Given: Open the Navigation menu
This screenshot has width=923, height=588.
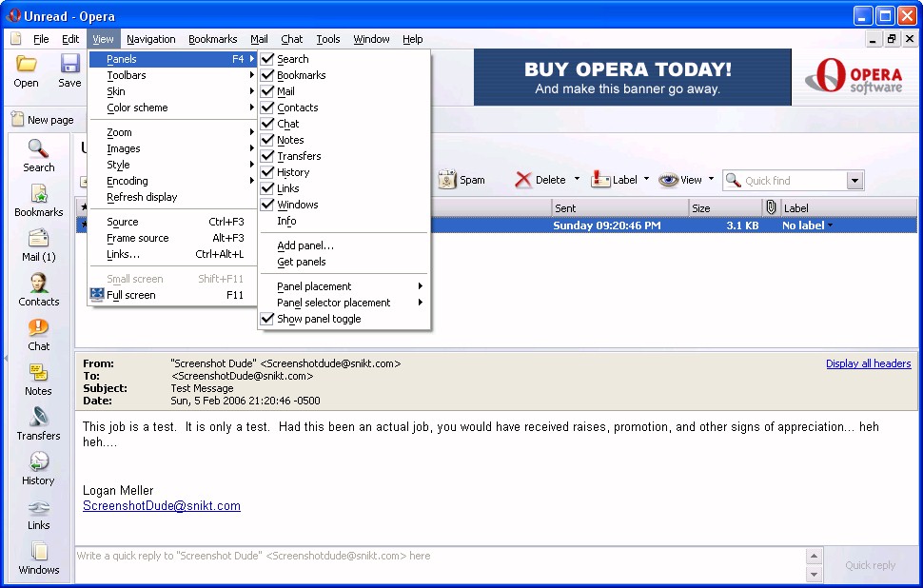Looking at the screenshot, I should (150, 39).
